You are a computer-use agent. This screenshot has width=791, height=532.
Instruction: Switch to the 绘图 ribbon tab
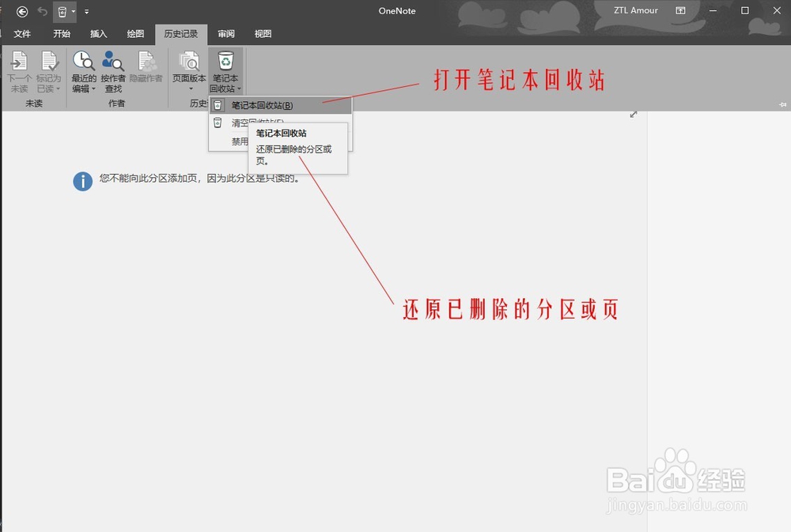click(x=135, y=34)
